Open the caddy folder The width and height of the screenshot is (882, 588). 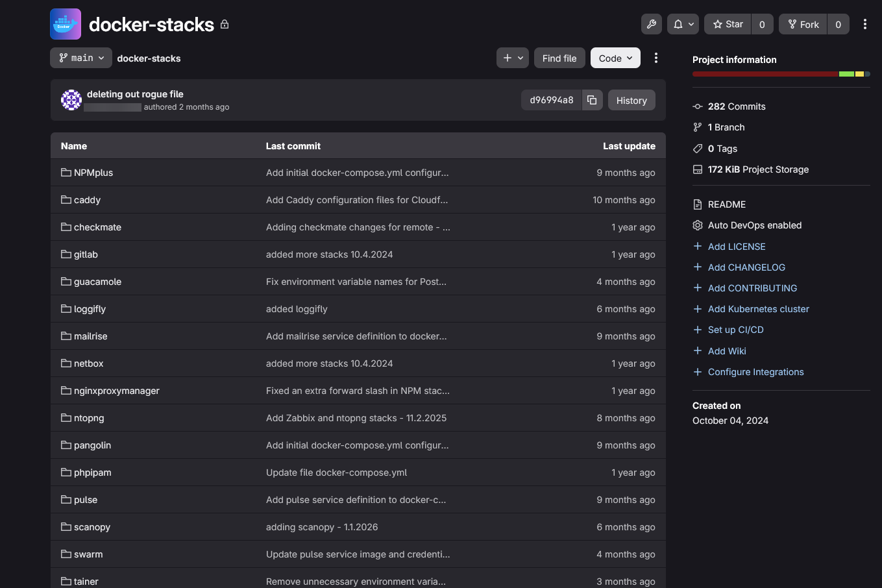coord(87,200)
